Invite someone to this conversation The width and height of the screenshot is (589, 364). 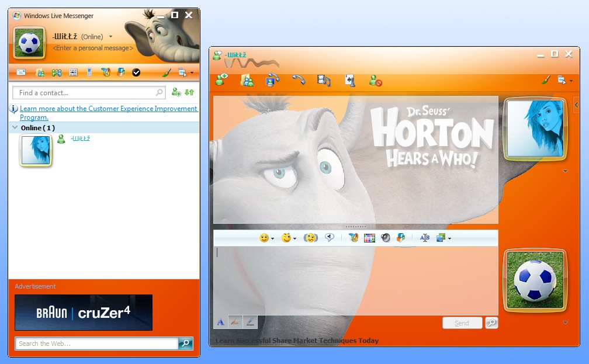(221, 80)
